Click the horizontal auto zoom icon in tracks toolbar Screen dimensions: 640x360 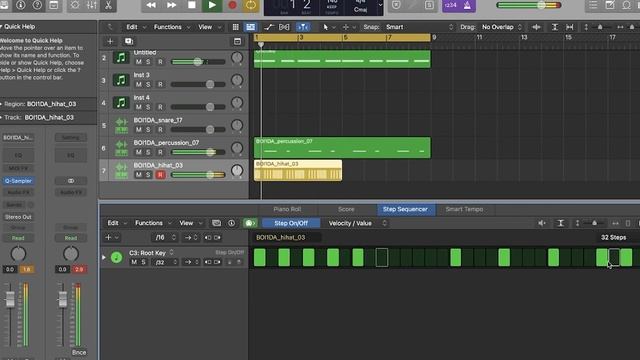click(570, 27)
